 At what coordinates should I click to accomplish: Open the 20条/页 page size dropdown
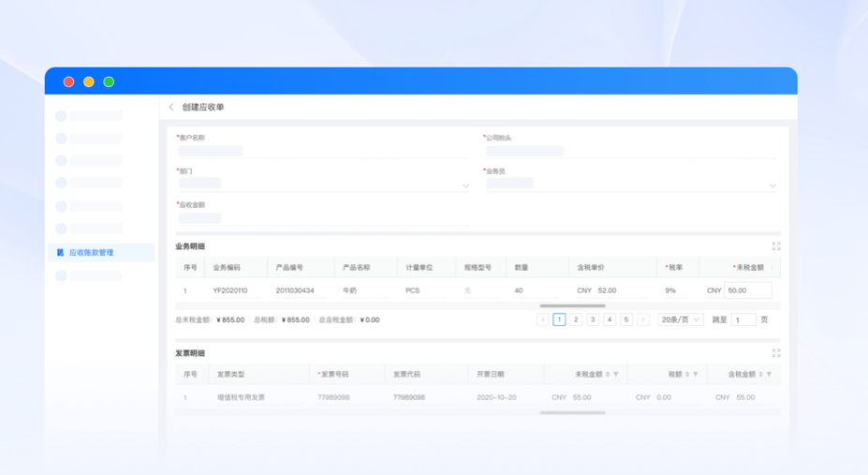point(681,320)
